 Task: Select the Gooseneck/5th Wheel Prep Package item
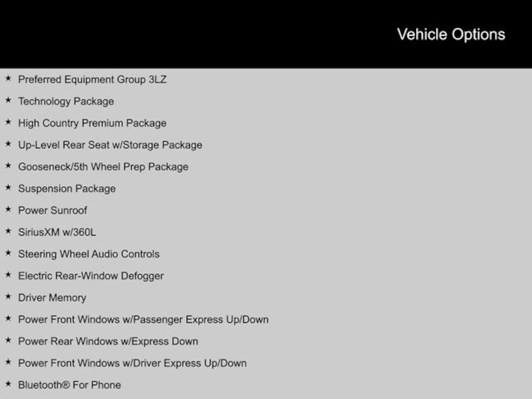[103, 167]
